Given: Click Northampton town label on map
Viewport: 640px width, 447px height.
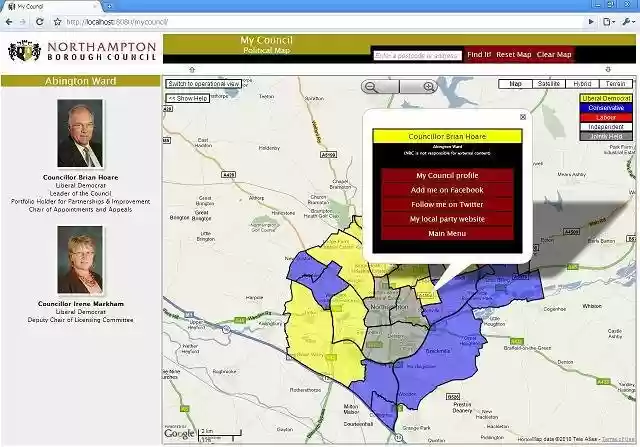Looking at the screenshot, I should pos(389,307).
